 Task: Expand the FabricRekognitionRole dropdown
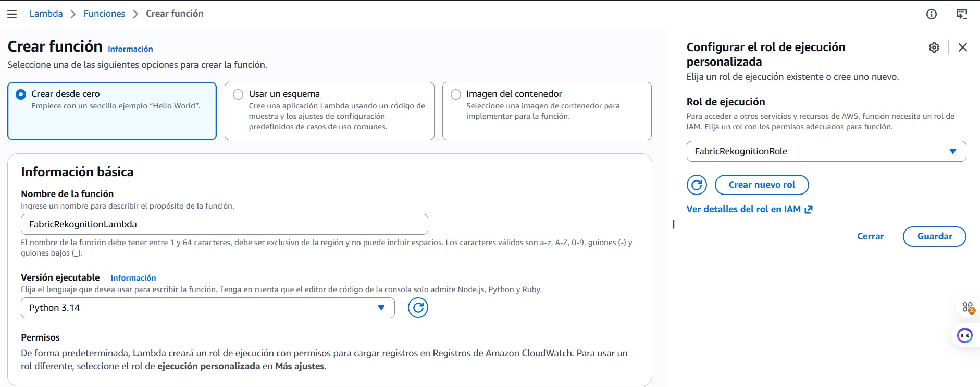pos(826,151)
